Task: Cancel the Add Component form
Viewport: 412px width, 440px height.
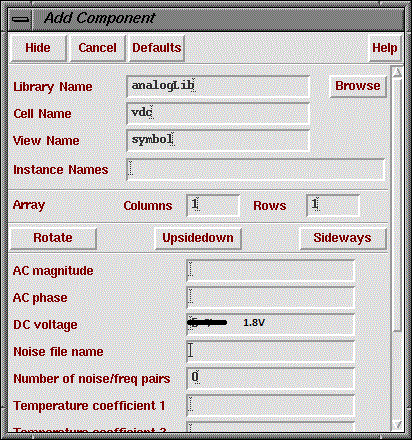Action: pos(97,48)
